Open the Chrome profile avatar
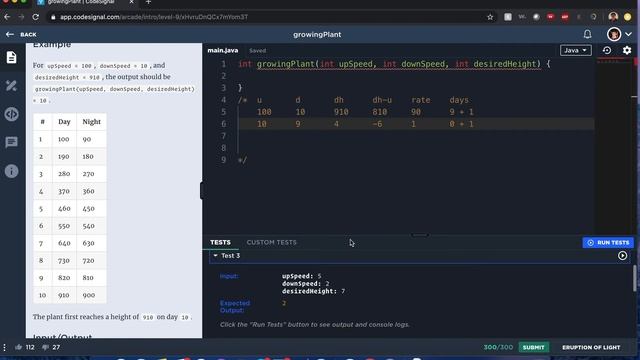Screen dimensions: 640x360 (613, 17)
